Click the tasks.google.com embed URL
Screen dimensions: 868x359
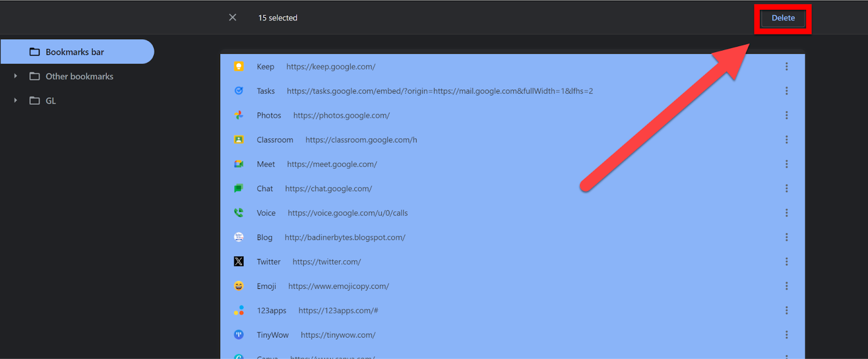440,91
